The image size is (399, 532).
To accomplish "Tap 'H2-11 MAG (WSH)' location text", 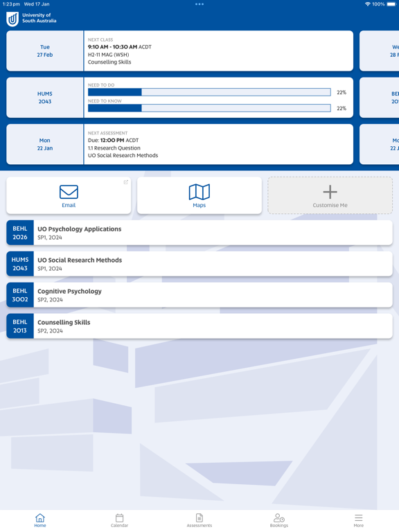I will (108, 55).
